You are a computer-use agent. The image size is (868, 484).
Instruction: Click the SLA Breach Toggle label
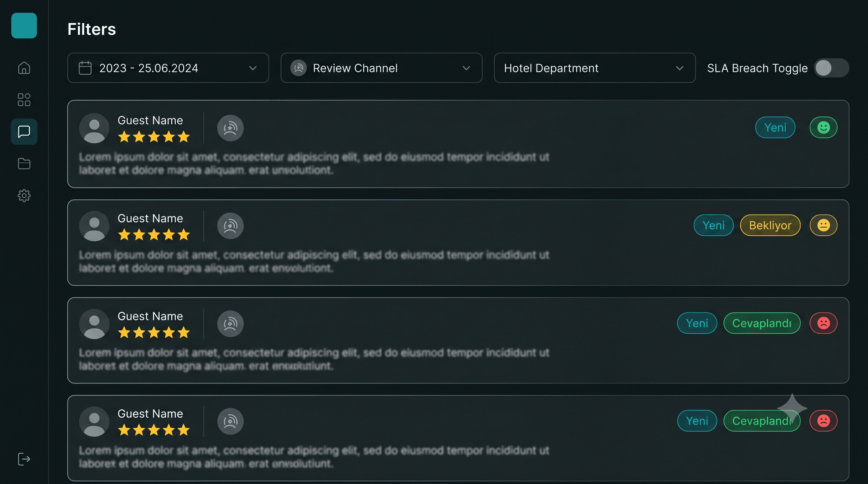click(758, 68)
